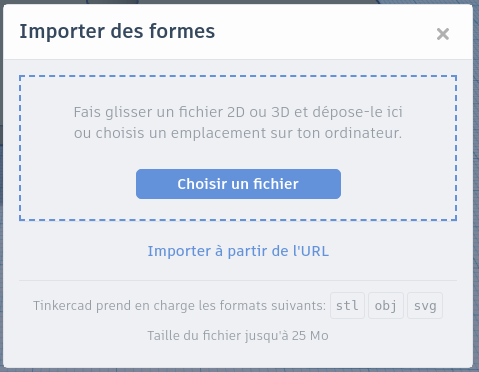Open the Importer à partir de l'URL link
This screenshot has height=372, width=479.
[x=238, y=251]
